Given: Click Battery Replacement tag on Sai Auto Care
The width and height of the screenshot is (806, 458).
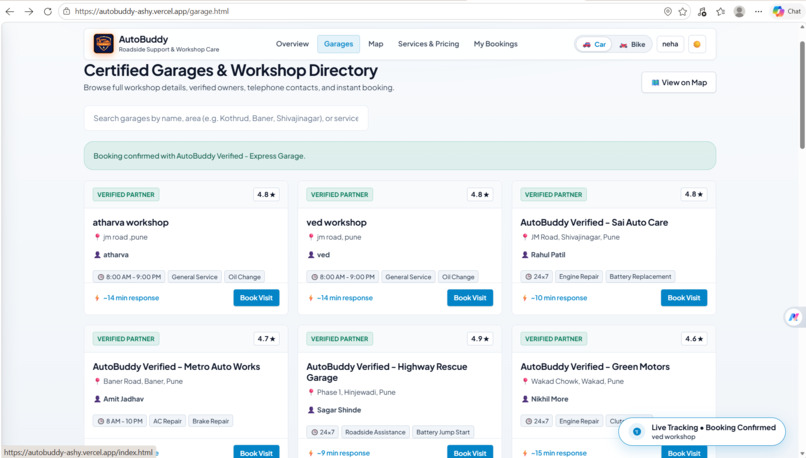Looking at the screenshot, I should pos(640,277).
